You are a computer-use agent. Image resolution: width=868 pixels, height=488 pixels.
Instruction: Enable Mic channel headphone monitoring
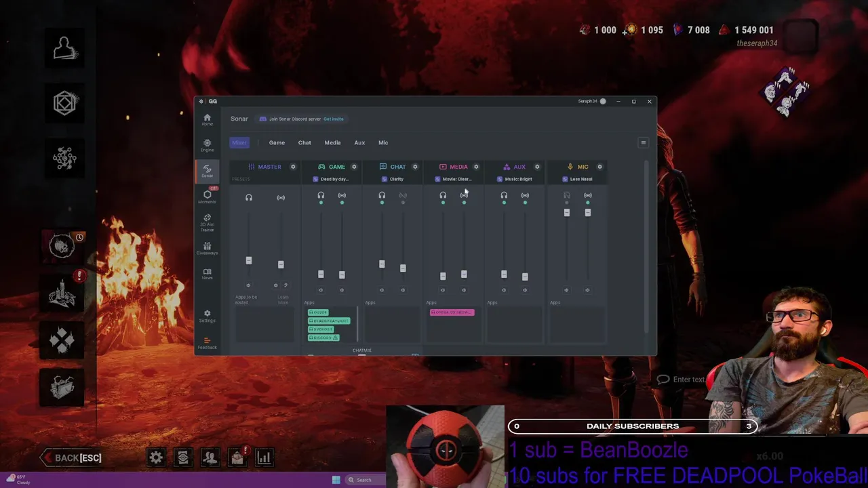click(567, 196)
